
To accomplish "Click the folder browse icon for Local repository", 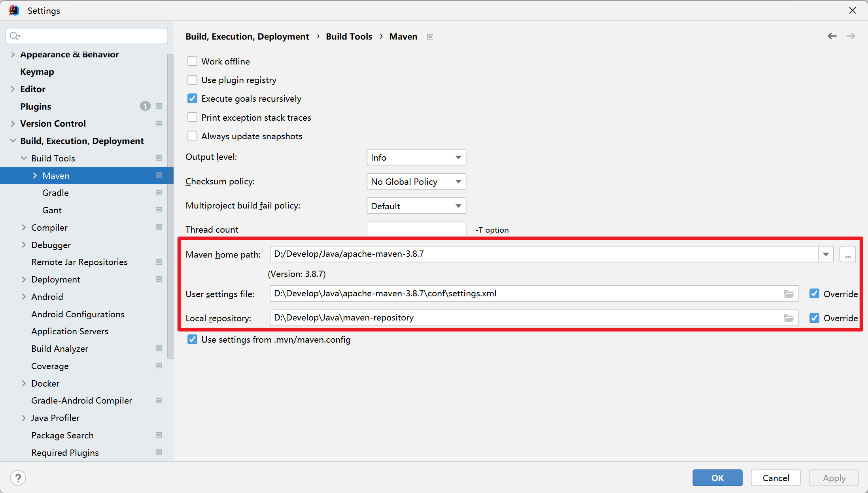I will [x=789, y=317].
